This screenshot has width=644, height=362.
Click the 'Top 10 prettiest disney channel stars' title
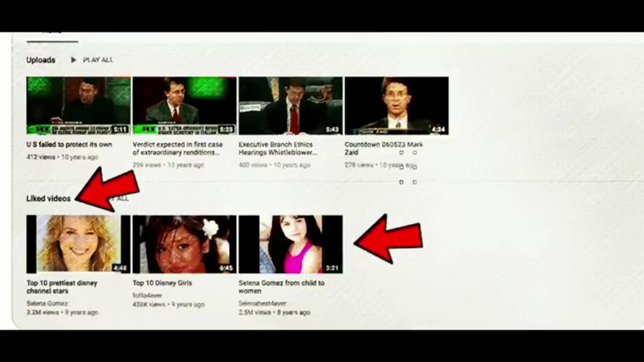[x=62, y=287]
